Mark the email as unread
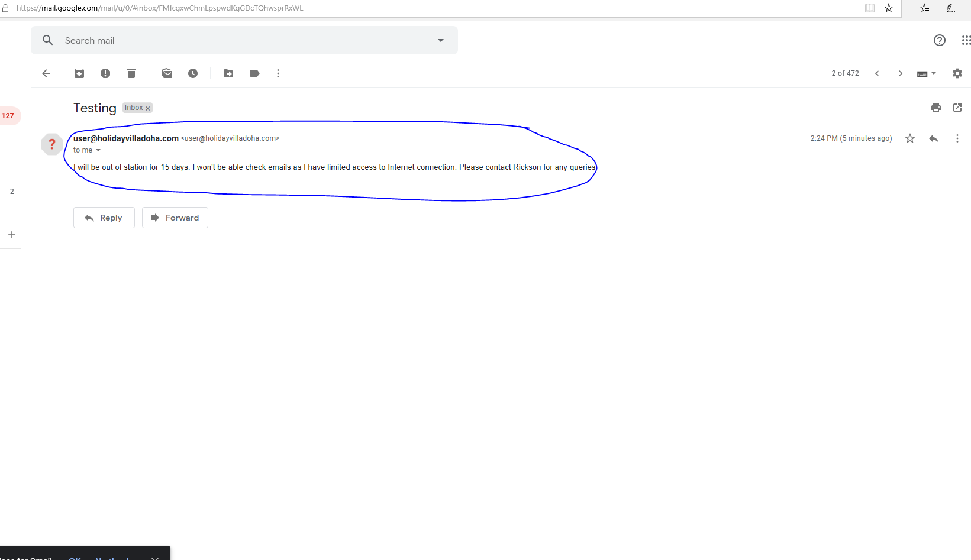Image resolution: width=971 pixels, height=560 pixels. 167,73
